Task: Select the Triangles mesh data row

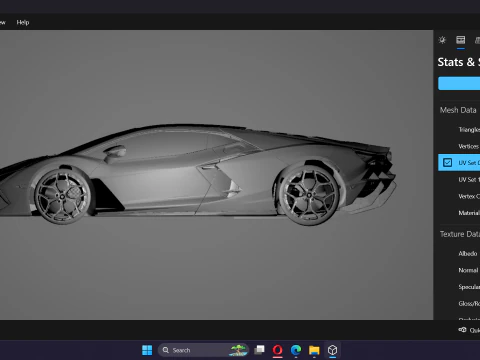Action: click(x=459, y=129)
